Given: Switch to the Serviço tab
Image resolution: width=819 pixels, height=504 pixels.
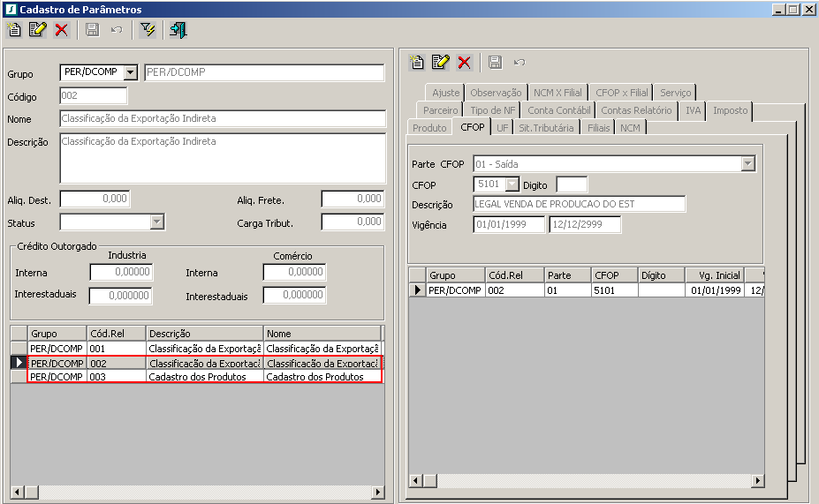Looking at the screenshot, I should (x=675, y=93).
